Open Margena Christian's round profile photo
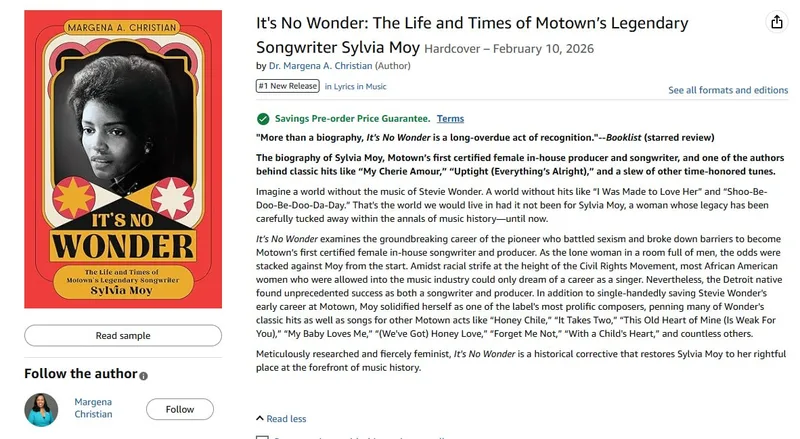800x439 pixels. (41, 409)
